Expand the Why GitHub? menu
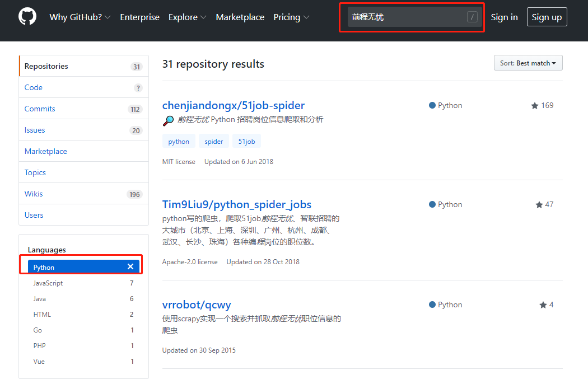This screenshot has height=384, width=588. pyautogui.click(x=80, y=17)
